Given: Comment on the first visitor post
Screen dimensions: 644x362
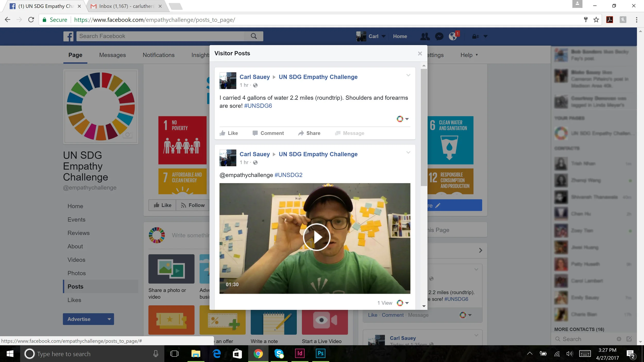Looking at the screenshot, I should (x=268, y=133).
